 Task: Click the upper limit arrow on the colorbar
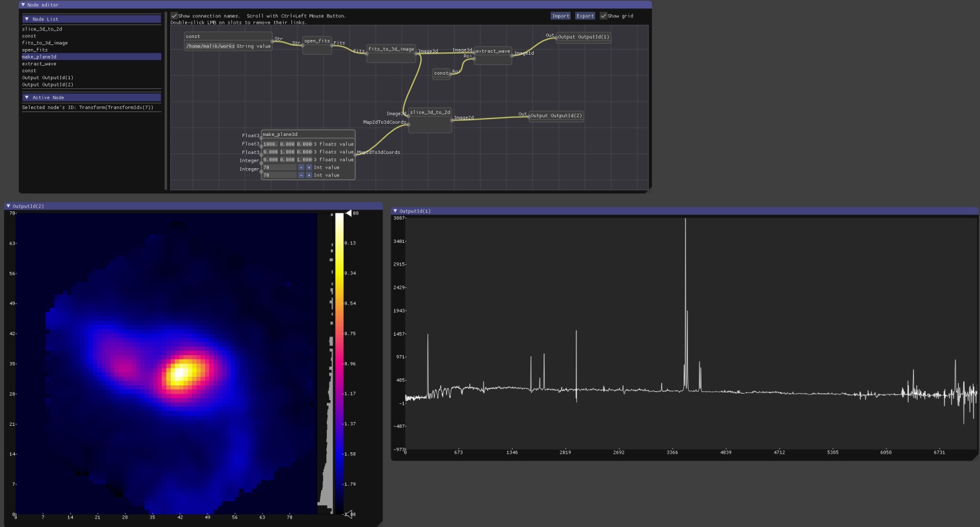[x=348, y=213]
